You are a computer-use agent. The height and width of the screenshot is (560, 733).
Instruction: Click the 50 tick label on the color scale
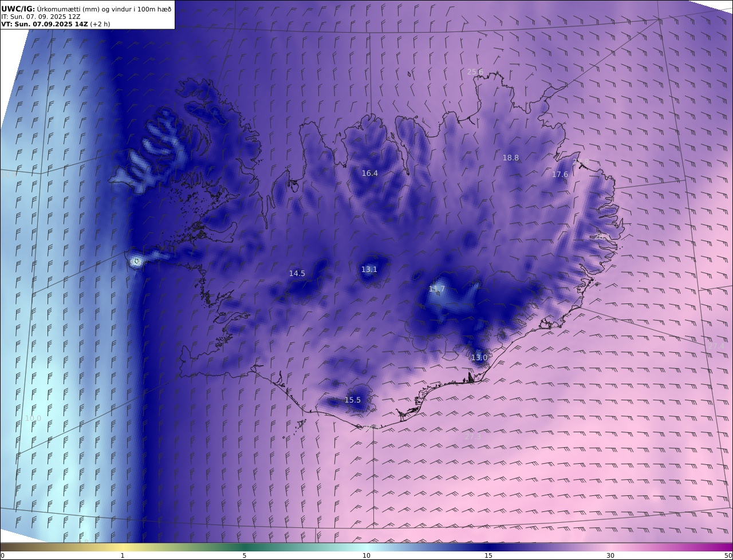[x=728, y=555]
